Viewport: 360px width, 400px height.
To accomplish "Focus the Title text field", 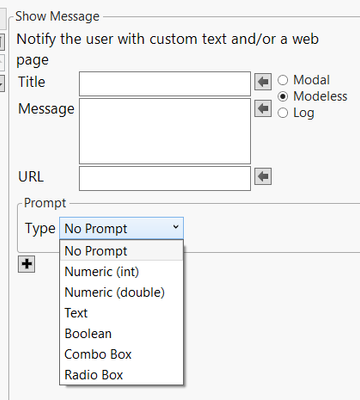I will 165,83.
